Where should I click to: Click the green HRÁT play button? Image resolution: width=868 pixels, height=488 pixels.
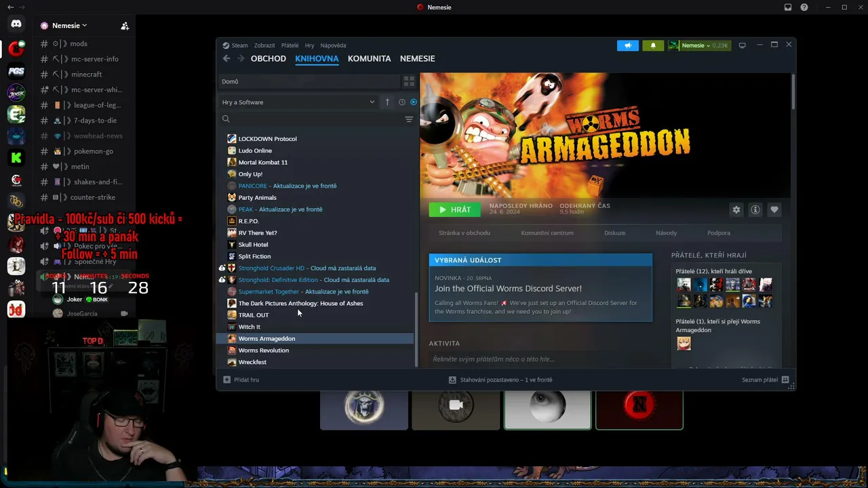pos(454,209)
